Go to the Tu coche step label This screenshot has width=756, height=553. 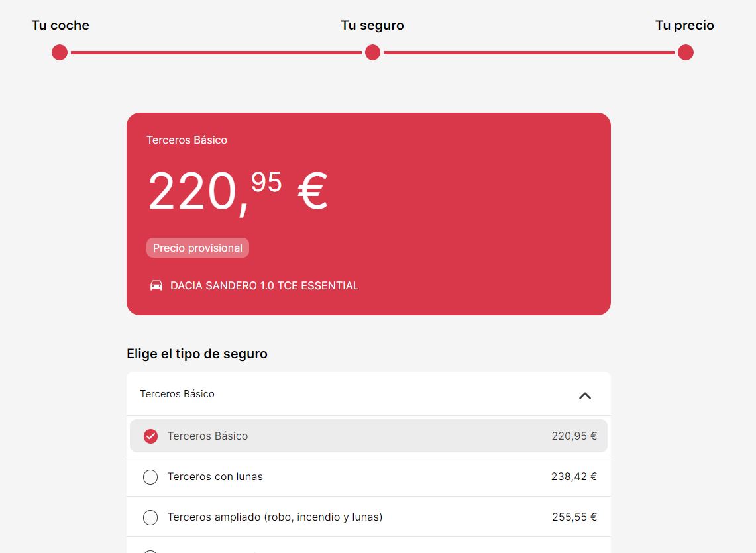(60, 25)
